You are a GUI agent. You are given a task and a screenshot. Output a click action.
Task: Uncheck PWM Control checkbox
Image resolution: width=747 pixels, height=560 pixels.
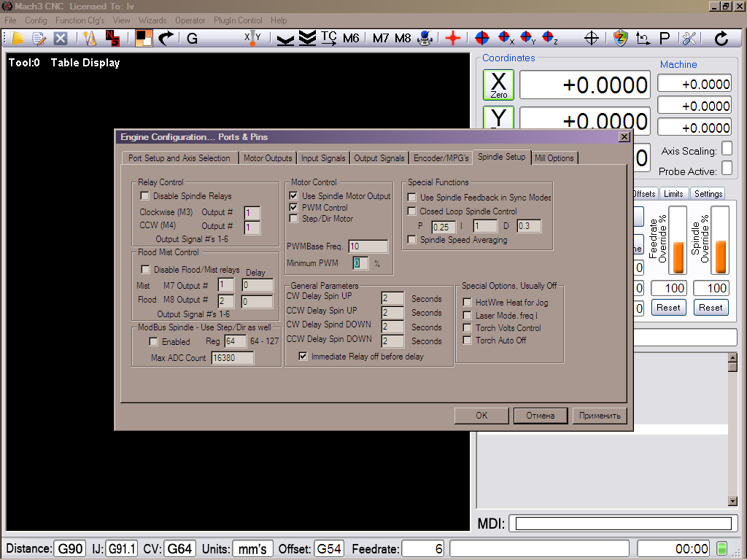pos(293,208)
